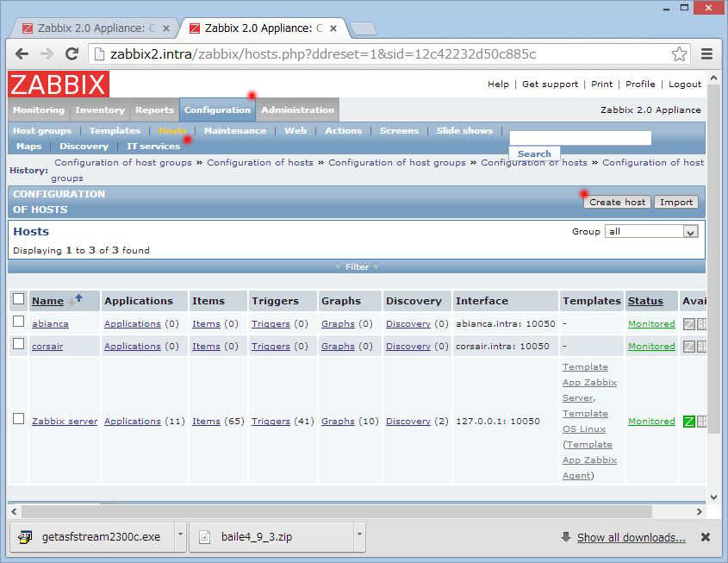Image resolution: width=728 pixels, height=563 pixels.
Task: Open the abianca host link
Action: 50,324
